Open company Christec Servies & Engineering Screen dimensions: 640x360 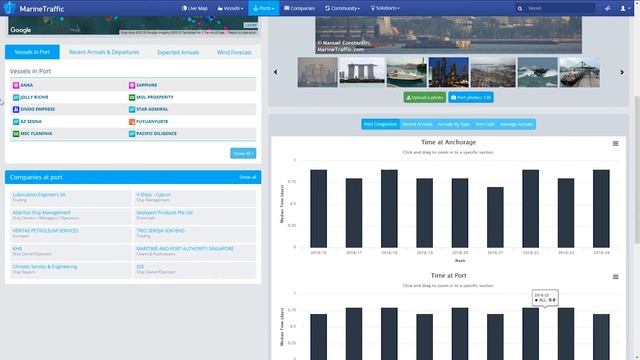(x=45, y=267)
